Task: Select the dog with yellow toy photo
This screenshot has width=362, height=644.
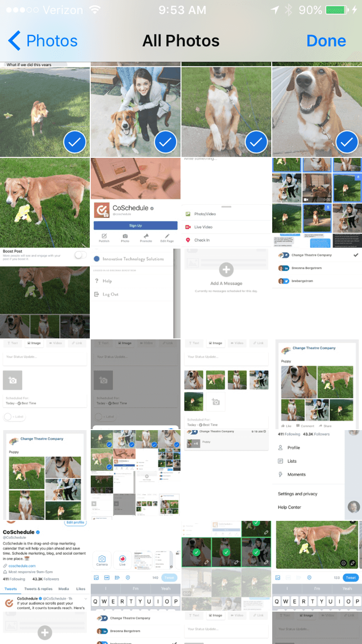Action: click(45, 203)
